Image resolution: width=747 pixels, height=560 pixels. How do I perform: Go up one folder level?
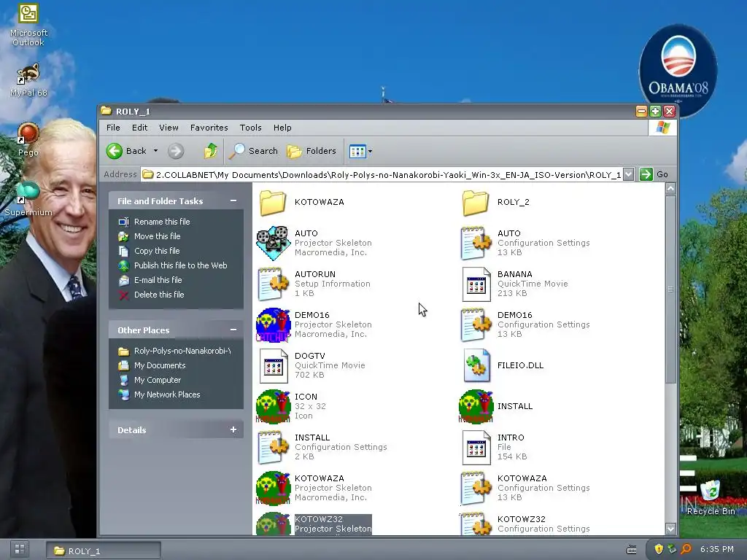[211, 151]
